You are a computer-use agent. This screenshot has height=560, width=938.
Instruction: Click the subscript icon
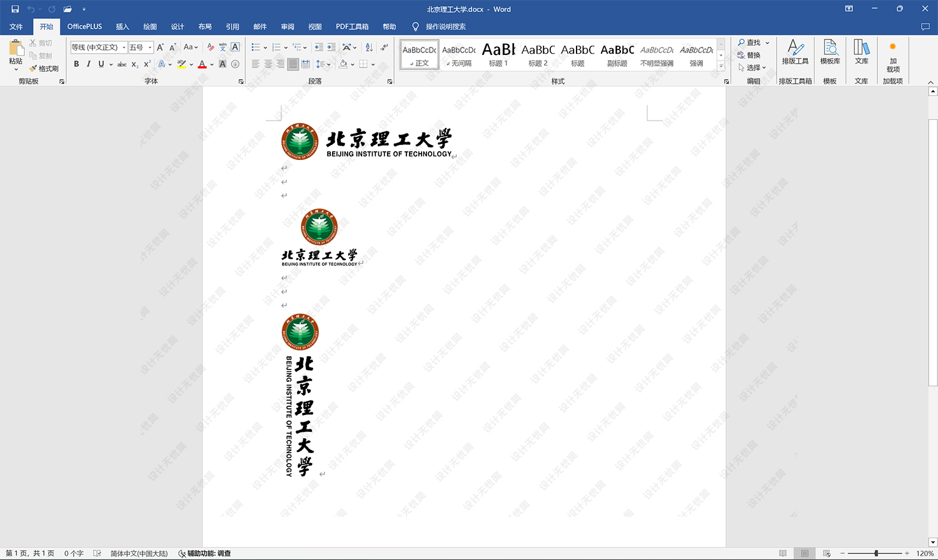(134, 64)
